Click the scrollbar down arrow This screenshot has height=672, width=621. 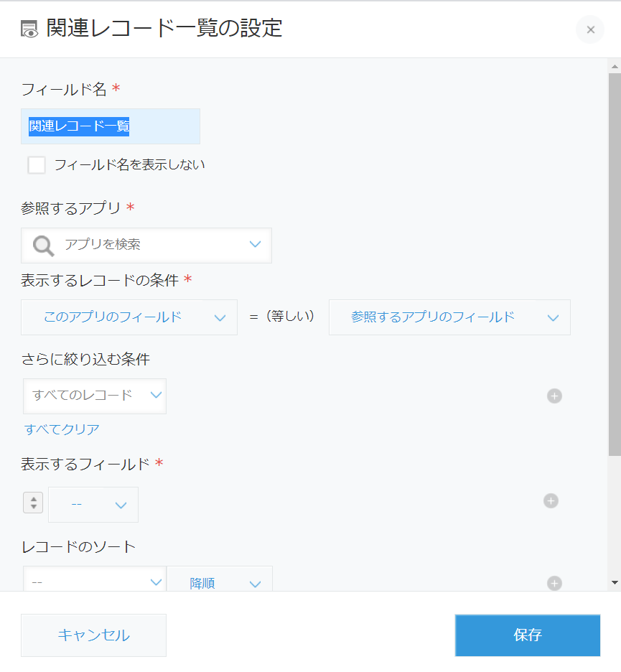pyautogui.click(x=615, y=582)
